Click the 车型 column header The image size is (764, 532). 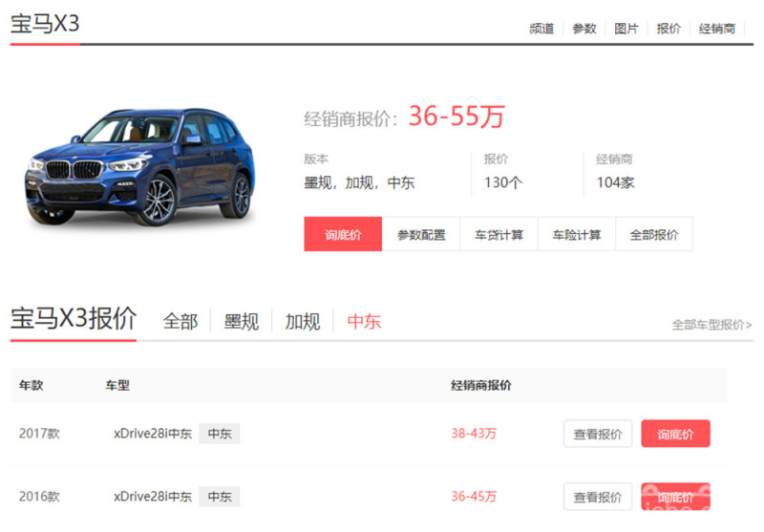pos(117,385)
